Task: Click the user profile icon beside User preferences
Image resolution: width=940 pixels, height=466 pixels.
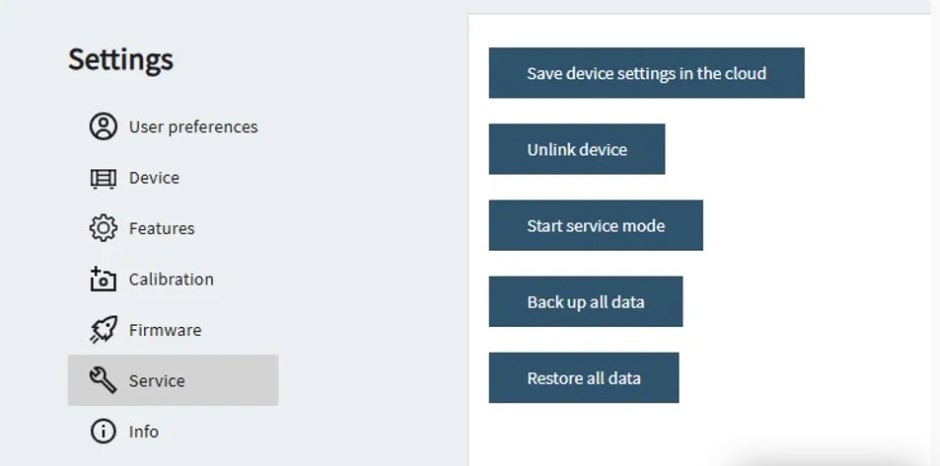Action: click(103, 127)
